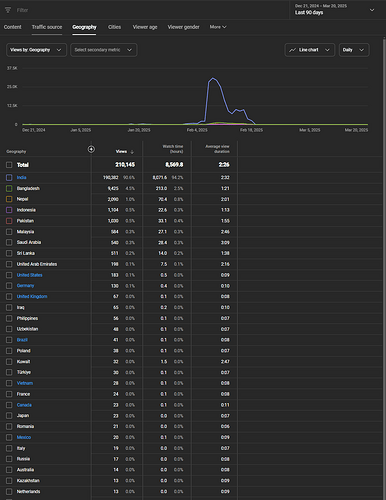386x500 pixels.
Task: Sort by the Views column arrow
Action: (132, 152)
